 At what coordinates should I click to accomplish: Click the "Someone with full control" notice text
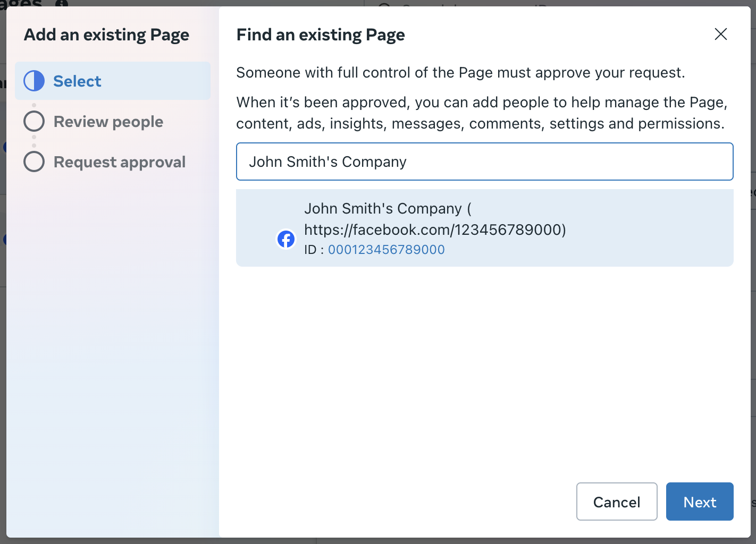[460, 73]
